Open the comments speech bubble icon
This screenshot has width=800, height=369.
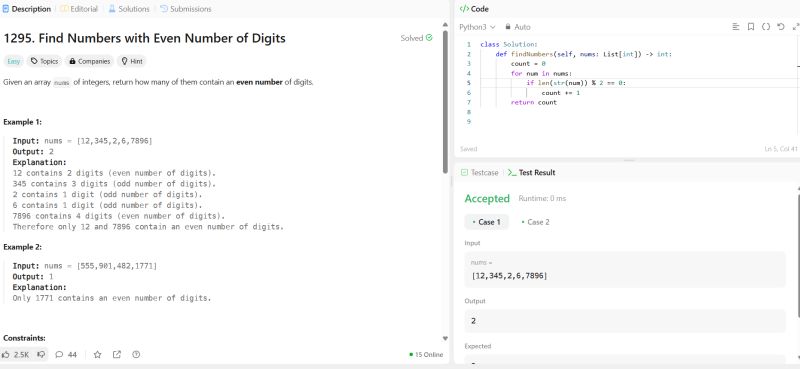tap(59, 355)
